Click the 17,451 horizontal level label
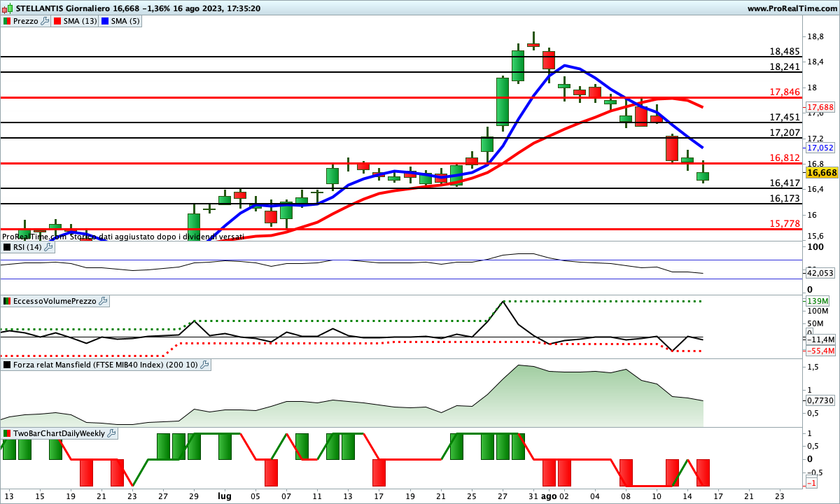Viewport: 840px width, 504px height. click(785, 117)
